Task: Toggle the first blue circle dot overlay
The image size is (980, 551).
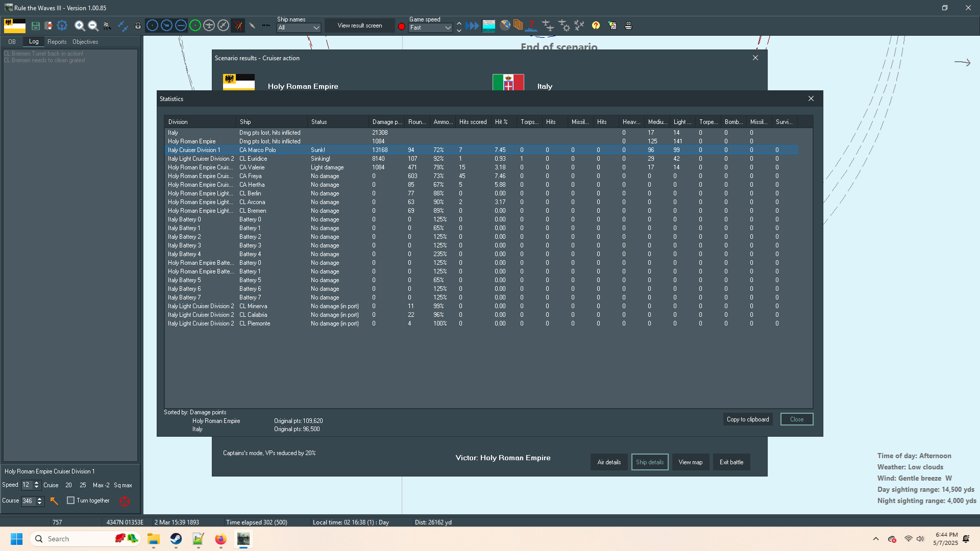Action: click(x=152, y=26)
